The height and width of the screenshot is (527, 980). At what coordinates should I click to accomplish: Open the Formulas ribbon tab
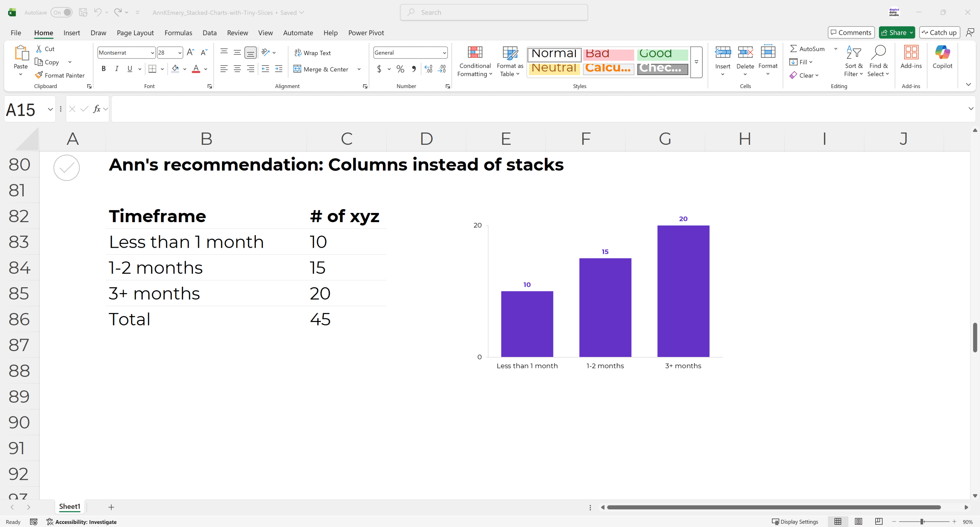point(178,33)
